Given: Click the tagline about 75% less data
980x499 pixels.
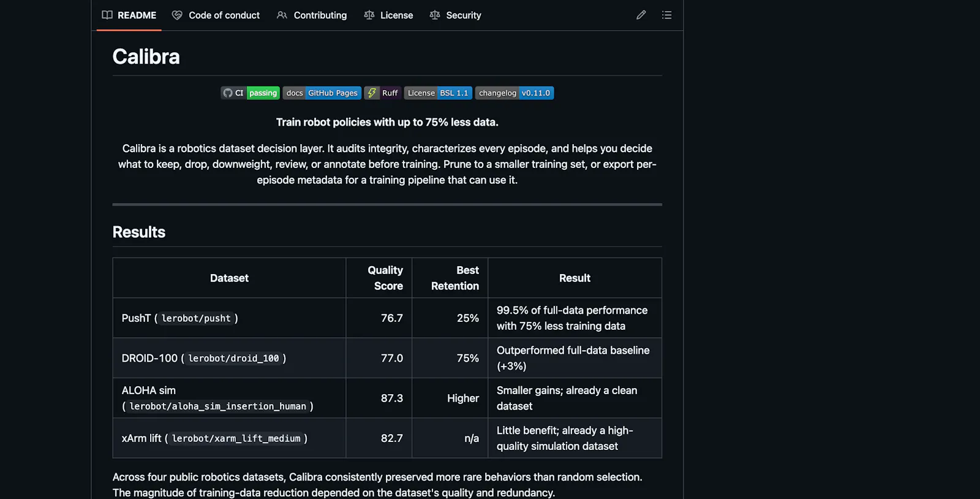Looking at the screenshot, I should [387, 123].
